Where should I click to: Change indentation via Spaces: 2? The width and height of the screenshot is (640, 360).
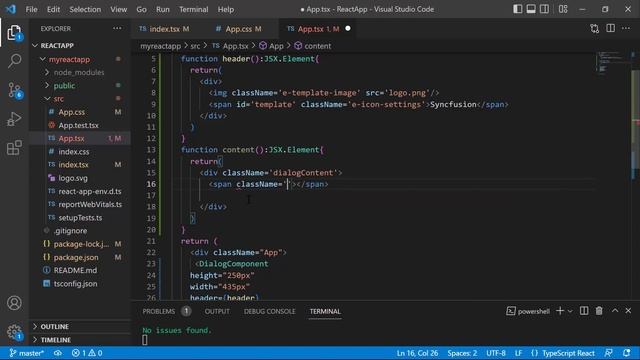pos(462,353)
